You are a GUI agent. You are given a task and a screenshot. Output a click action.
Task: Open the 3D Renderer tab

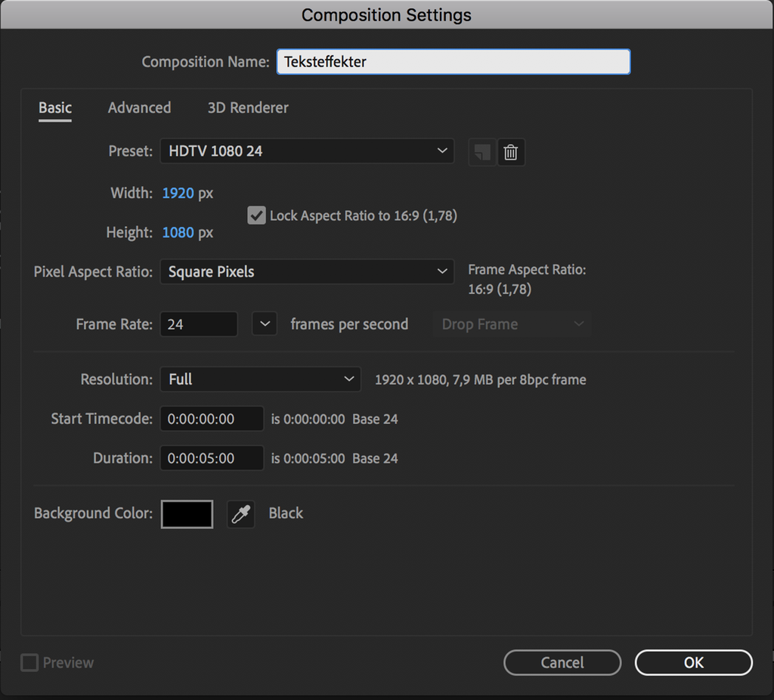248,107
